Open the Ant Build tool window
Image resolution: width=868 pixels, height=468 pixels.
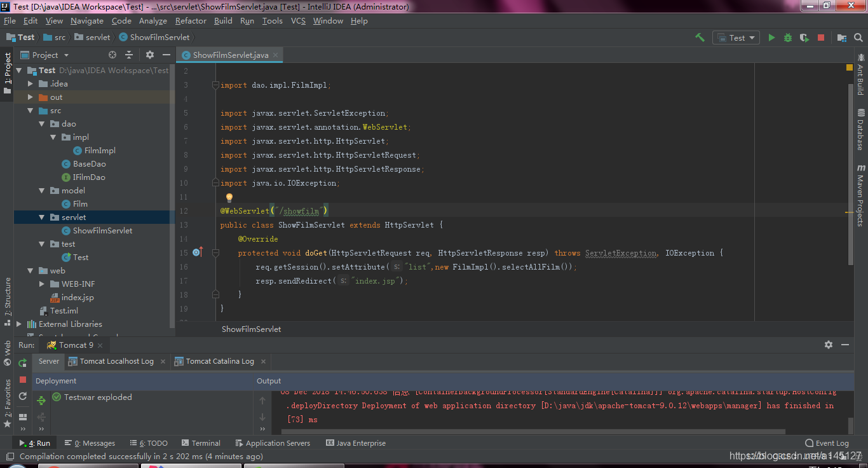pyautogui.click(x=860, y=74)
